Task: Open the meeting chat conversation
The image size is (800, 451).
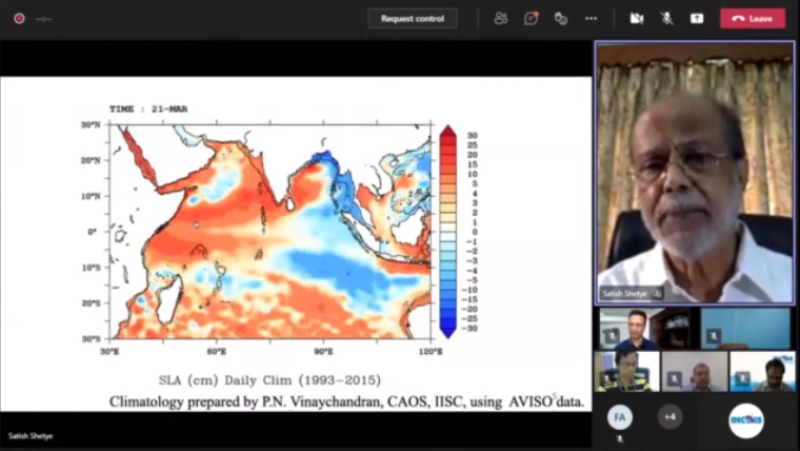Action: pos(531,18)
